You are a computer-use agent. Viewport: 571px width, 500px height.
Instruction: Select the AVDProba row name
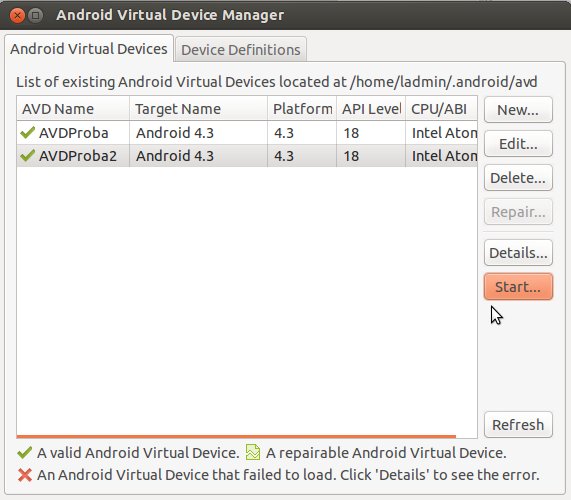tap(74, 133)
